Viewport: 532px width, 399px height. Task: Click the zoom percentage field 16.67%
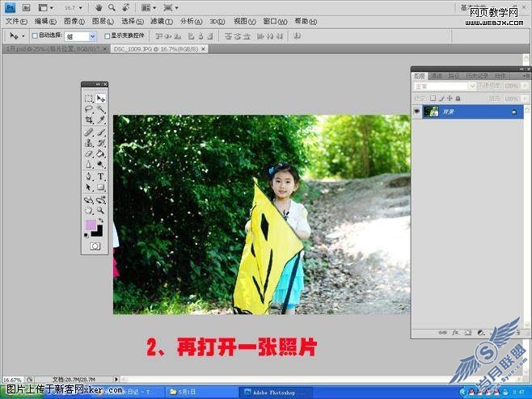[x=13, y=380]
